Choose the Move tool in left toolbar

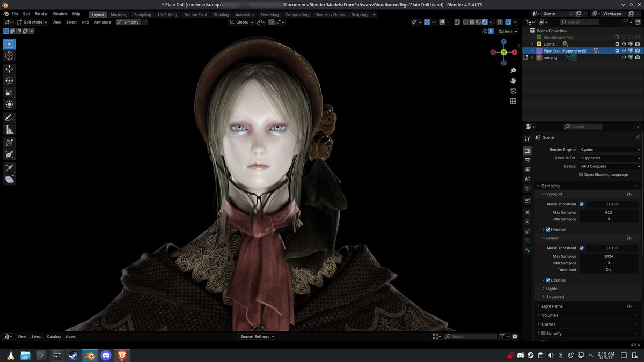[10, 69]
